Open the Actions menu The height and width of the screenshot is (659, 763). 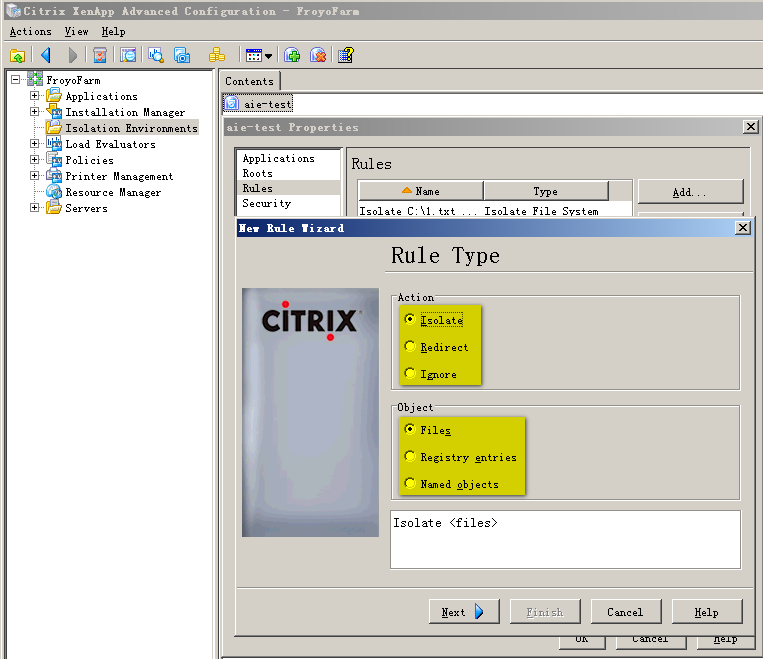tap(30, 32)
